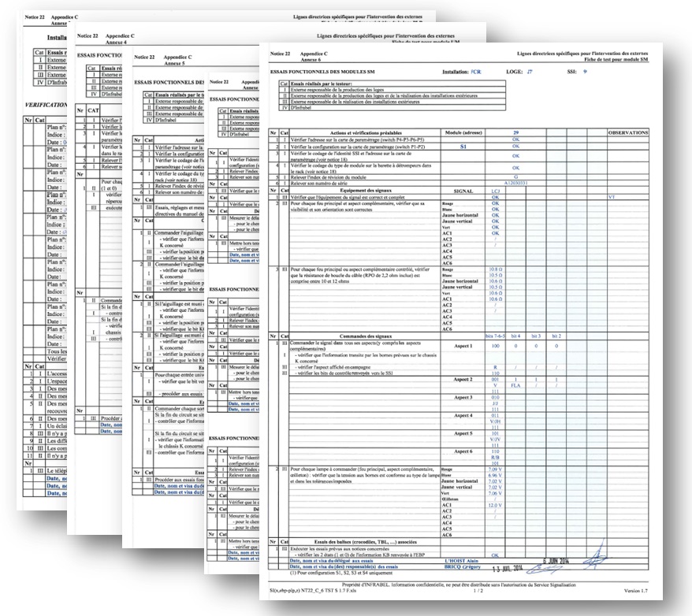Click the Essais des balises section header
692x616 pixels.
(366, 542)
